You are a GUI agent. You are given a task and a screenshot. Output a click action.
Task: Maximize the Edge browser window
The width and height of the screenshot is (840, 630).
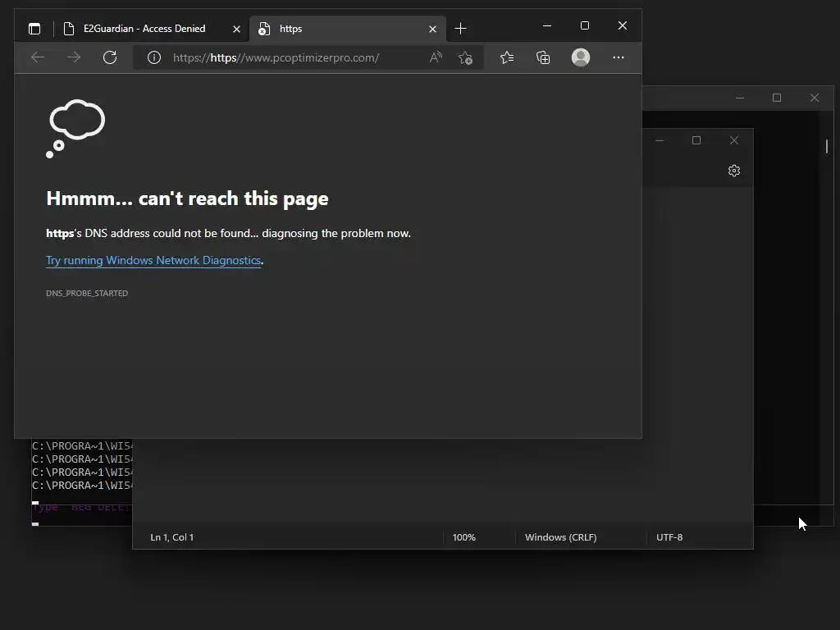tap(584, 25)
